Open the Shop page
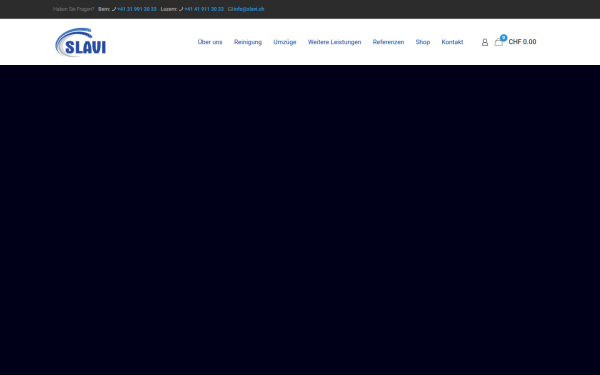This screenshot has width=600, height=375. (422, 42)
